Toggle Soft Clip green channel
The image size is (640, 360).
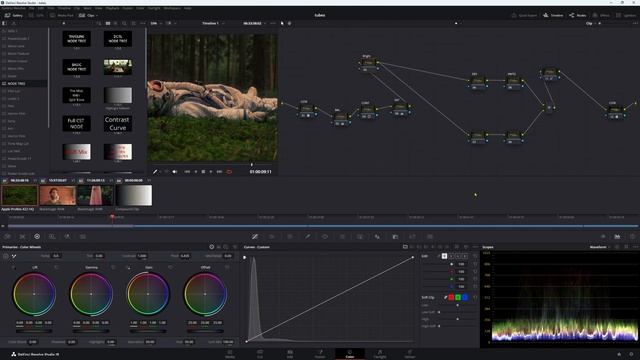click(458, 298)
